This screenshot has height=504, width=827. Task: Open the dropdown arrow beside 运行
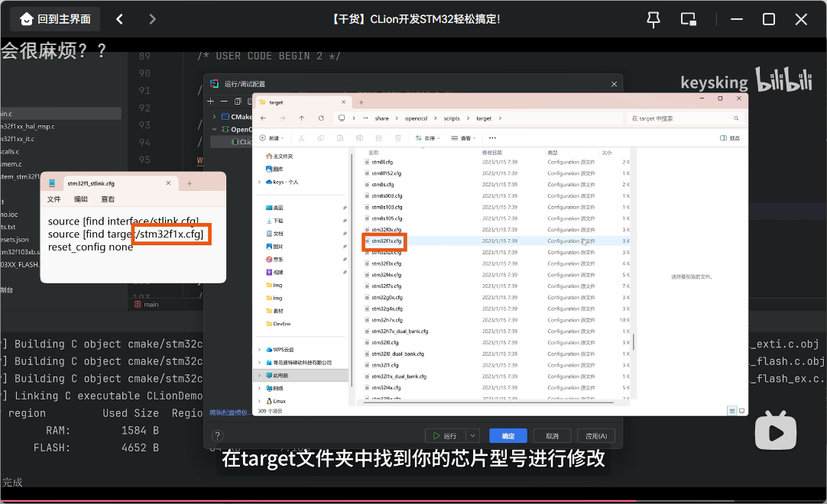[x=472, y=436]
